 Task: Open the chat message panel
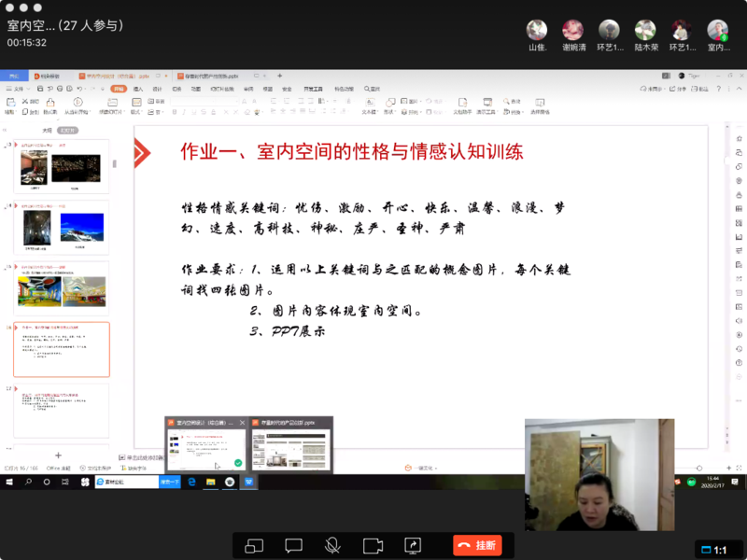[x=293, y=545]
